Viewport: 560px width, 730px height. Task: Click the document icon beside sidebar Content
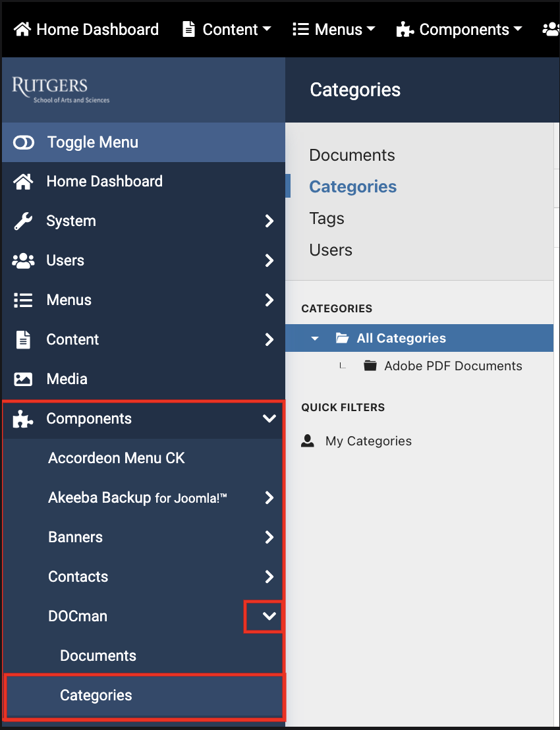coord(23,339)
